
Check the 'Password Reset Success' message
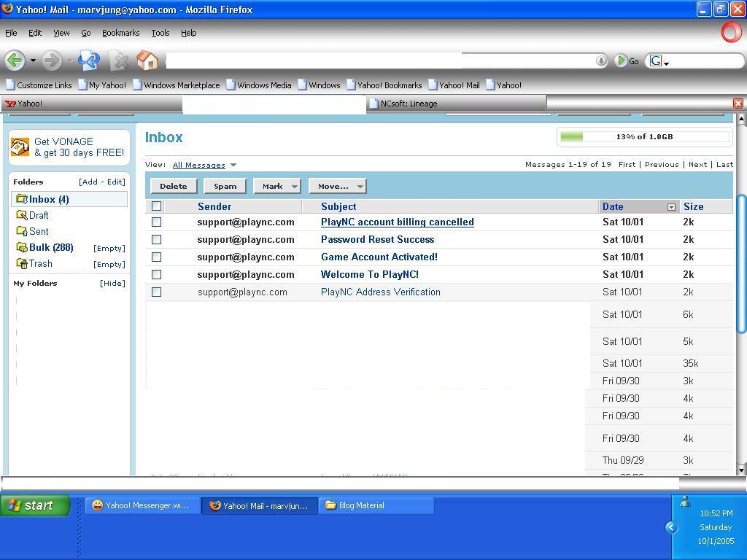coord(156,239)
